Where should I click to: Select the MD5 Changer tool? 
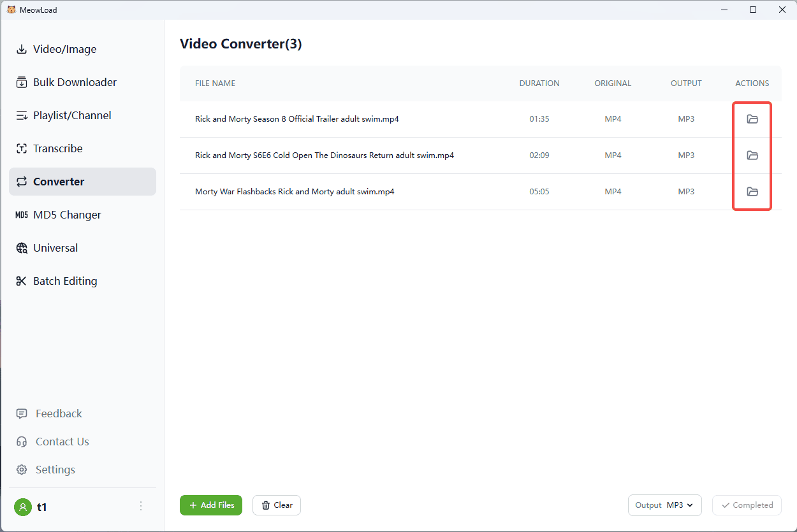pyautogui.click(x=67, y=215)
